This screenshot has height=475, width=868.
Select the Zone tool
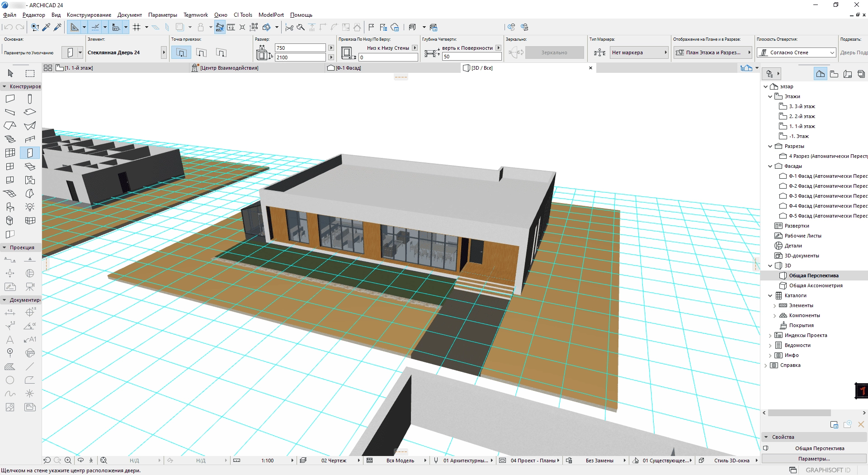click(30, 180)
